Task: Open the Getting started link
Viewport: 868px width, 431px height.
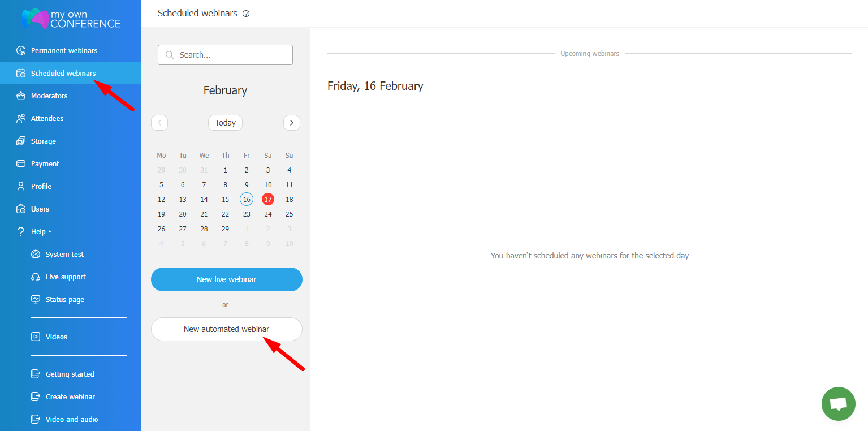Action: pos(70,374)
